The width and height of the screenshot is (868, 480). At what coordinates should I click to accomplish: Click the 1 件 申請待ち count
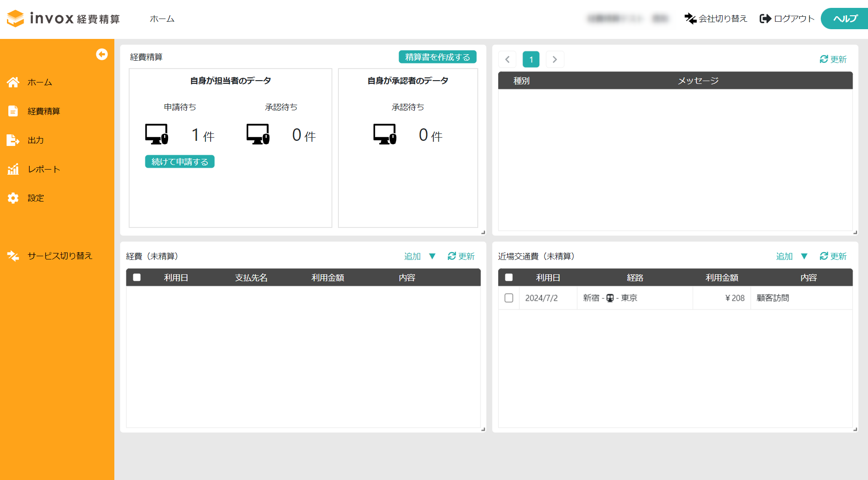point(203,135)
